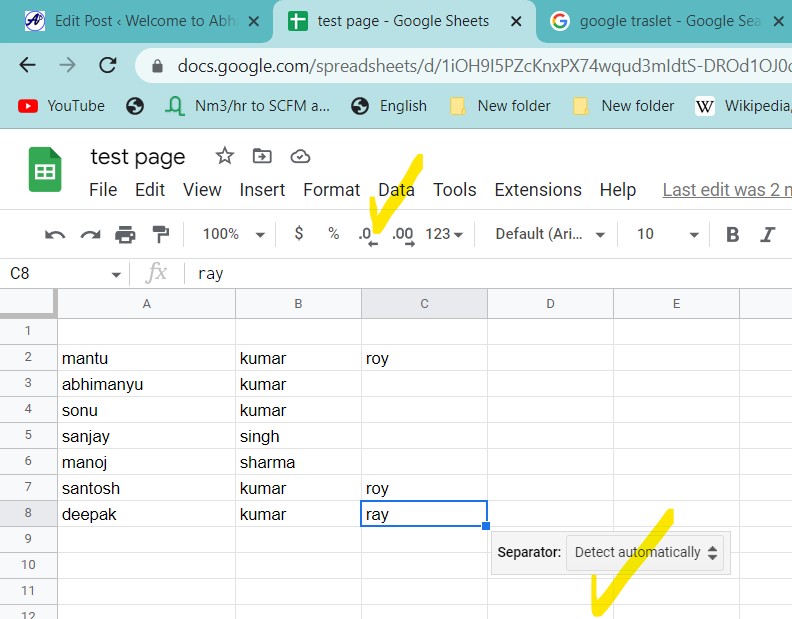This screenshot has width=792, height=619.
Task: Click the Undo icon in the toolbar
Action: [55, 234]
